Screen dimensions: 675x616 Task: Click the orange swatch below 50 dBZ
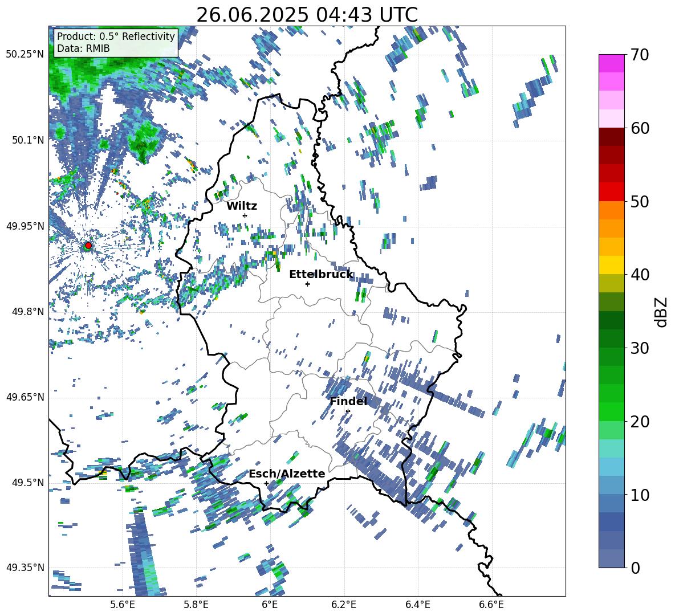(611, 210)
